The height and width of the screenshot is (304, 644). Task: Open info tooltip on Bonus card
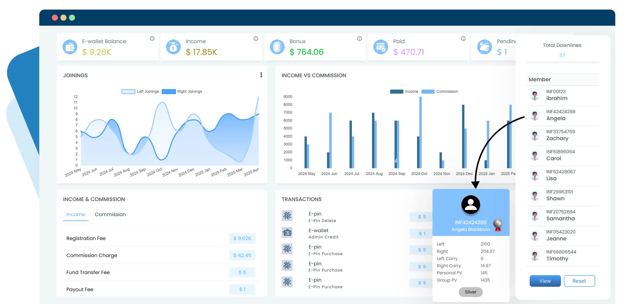[x=359, y=39]
